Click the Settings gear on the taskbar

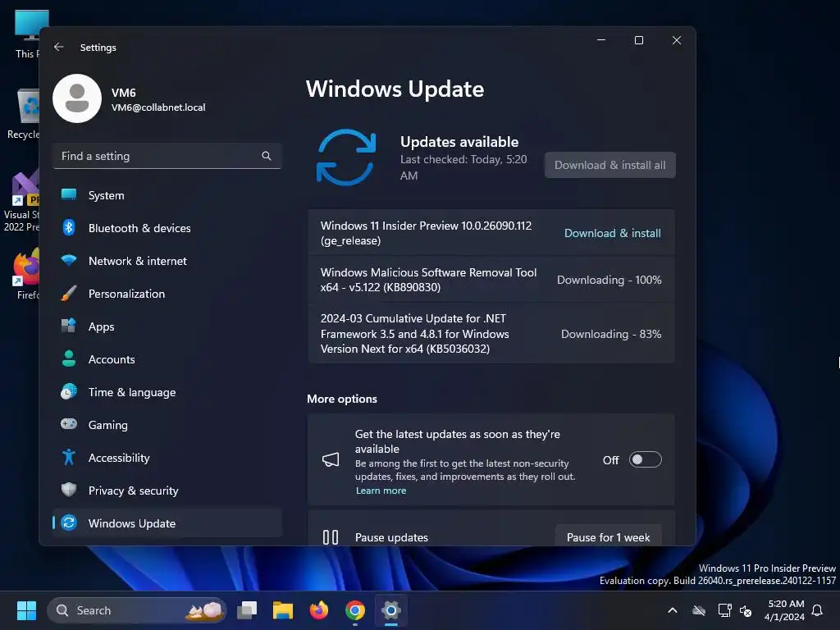[391, 610]
